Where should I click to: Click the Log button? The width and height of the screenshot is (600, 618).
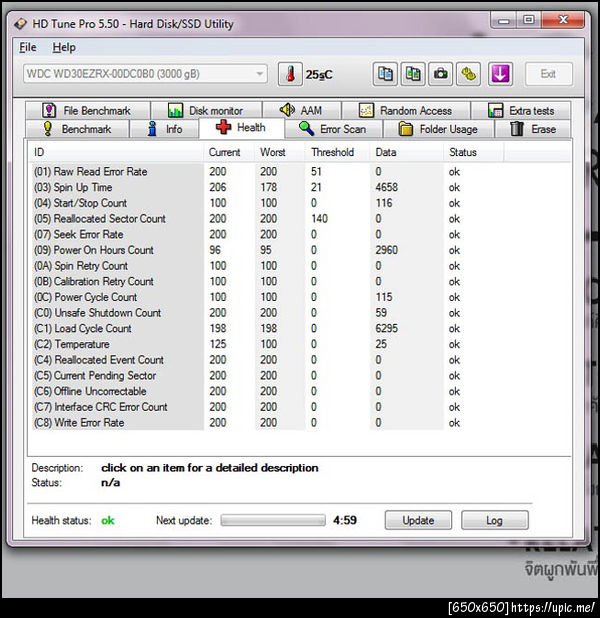494,520
